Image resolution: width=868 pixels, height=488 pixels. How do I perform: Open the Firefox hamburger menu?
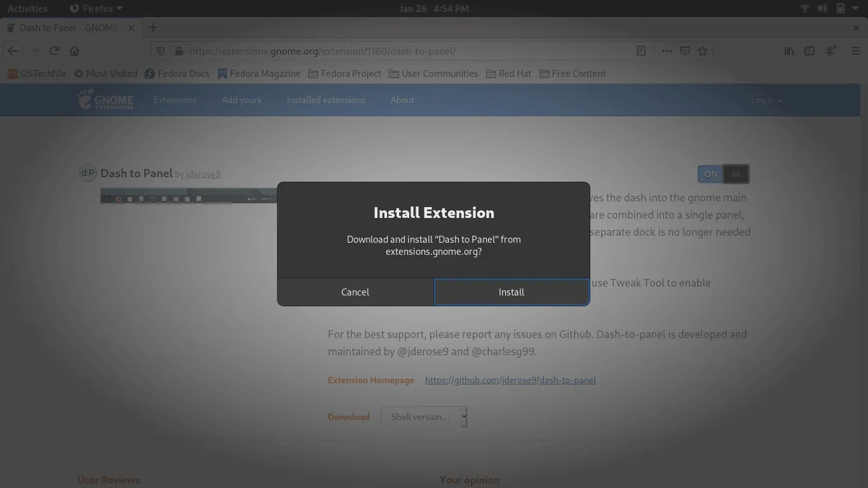(855, 51)
